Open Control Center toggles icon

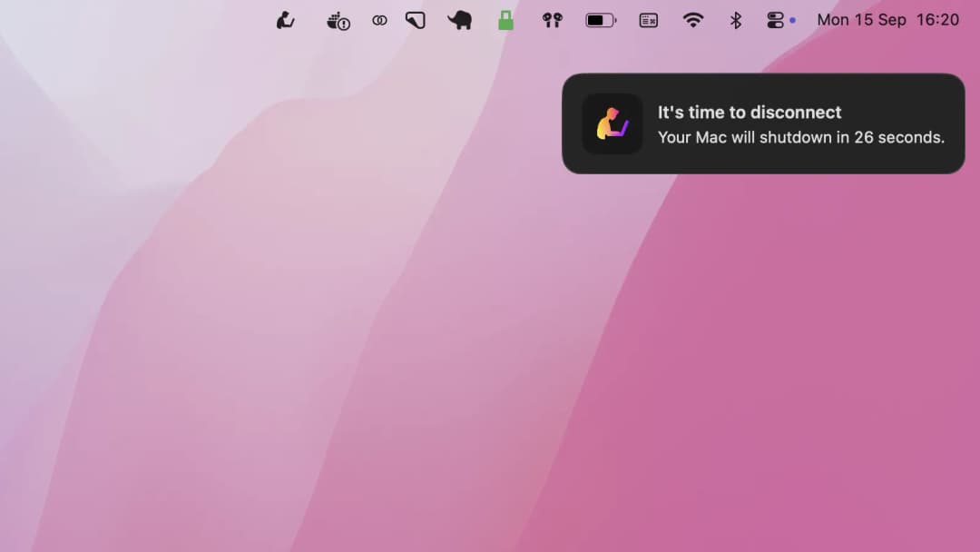[775, 20]
